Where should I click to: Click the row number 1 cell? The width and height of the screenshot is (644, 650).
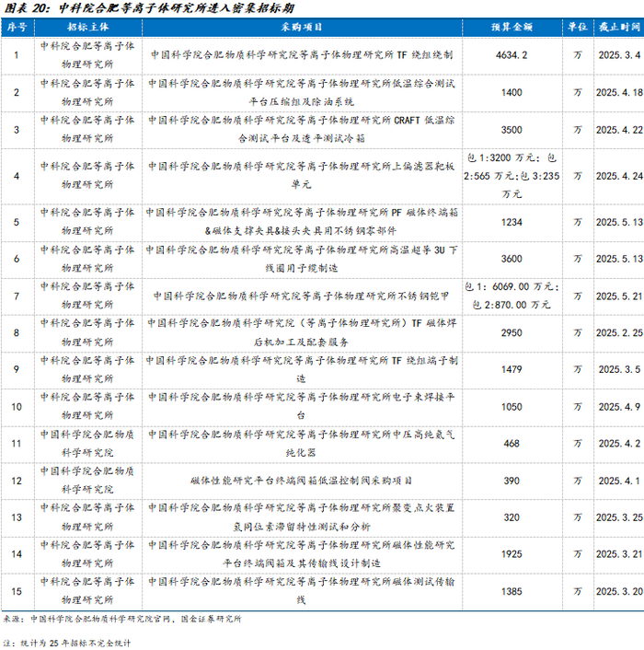[17, 55]
